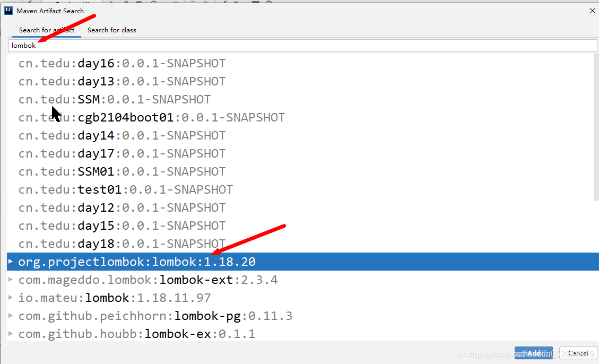
Task: Select com.mageddo.lombok:lombok-ext:2.3.4 row
Action: [302, 280]
